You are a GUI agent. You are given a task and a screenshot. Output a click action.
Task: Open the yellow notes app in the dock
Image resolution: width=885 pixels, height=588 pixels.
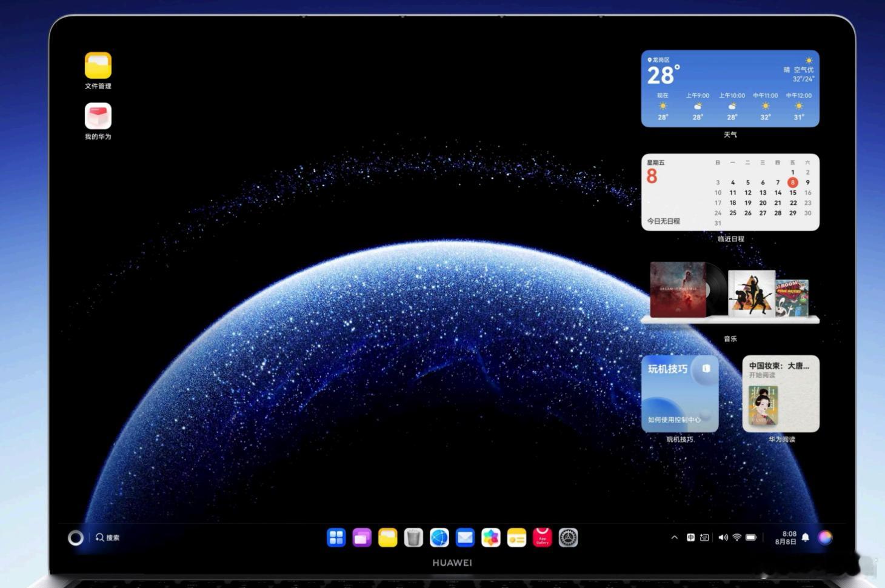coord(516,538)
